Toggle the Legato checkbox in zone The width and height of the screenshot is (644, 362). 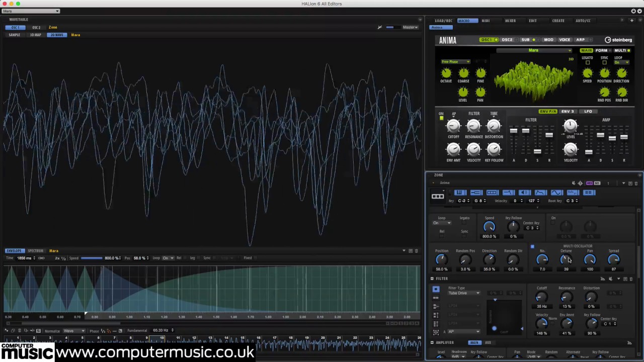464,223
